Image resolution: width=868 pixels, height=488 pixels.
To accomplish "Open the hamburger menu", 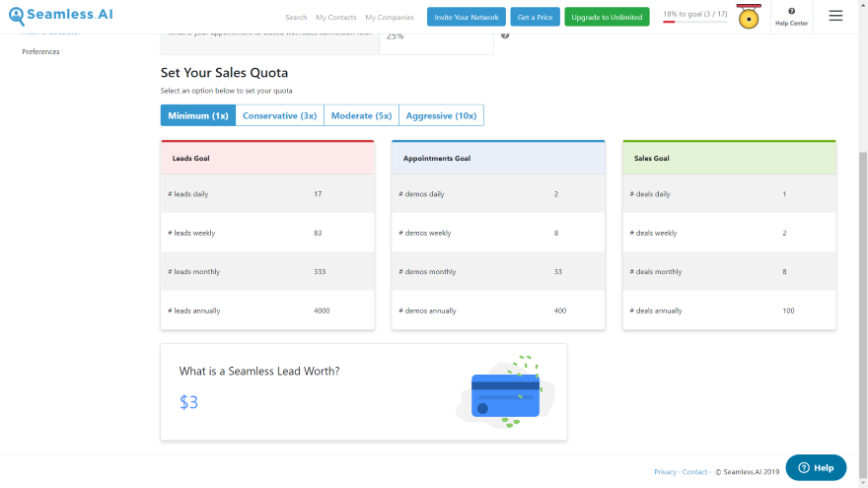I will (835, 16).
